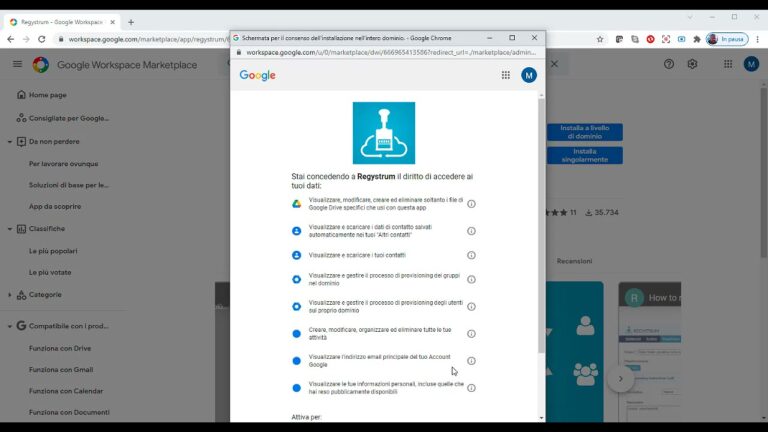Click 'Installa singolarmente' button

pyautogui.click(x=585, y=155)
